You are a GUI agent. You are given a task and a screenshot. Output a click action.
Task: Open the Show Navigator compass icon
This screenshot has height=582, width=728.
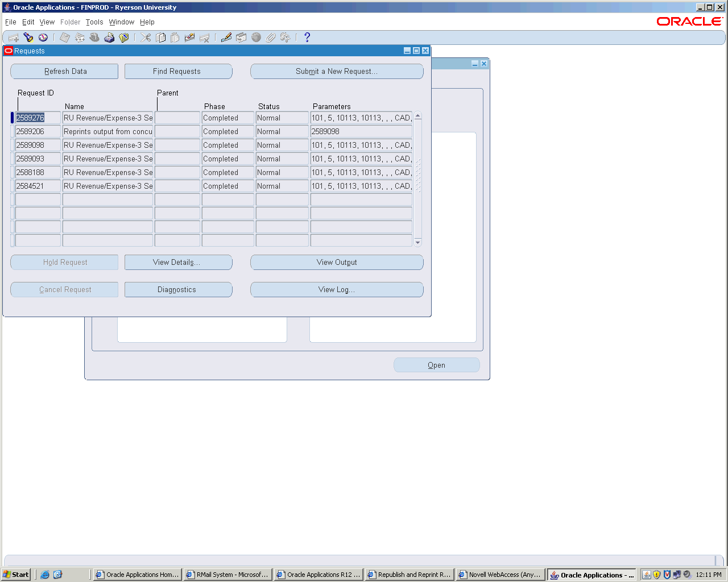(x=43, y=38)
